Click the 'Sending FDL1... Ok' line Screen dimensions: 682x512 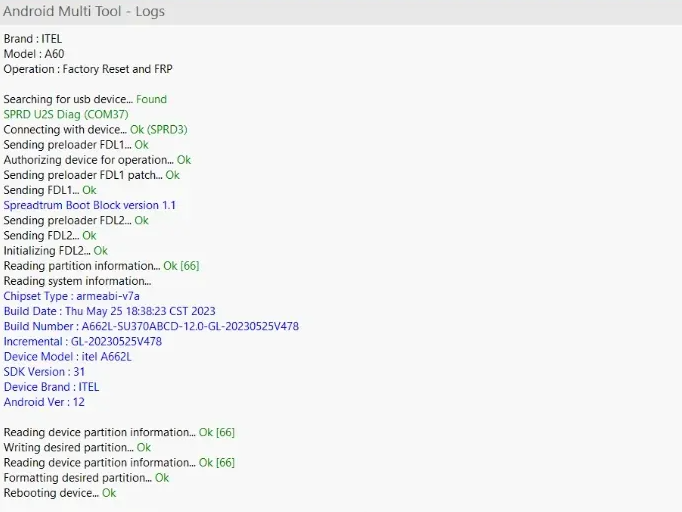click(x=50, y=190)
